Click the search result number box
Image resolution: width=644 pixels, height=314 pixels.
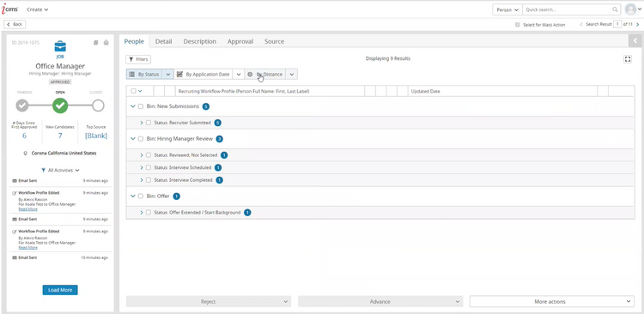click(x=617, y=25)
